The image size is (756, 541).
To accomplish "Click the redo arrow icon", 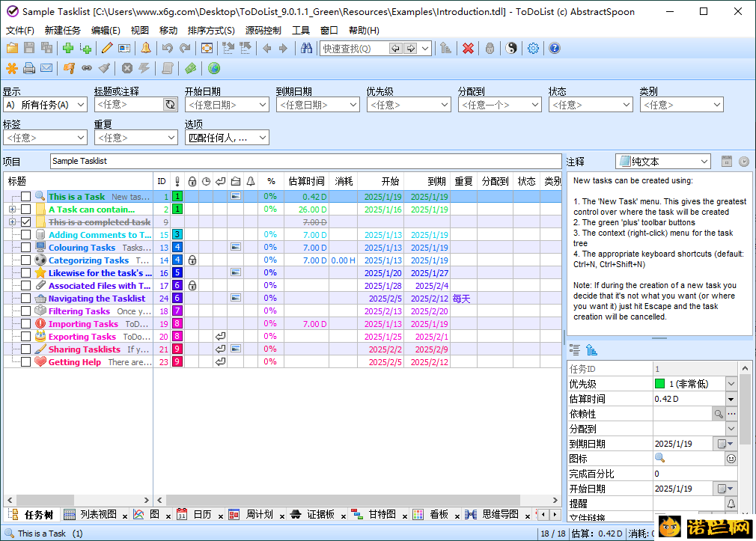I will [x=185, y=48].
